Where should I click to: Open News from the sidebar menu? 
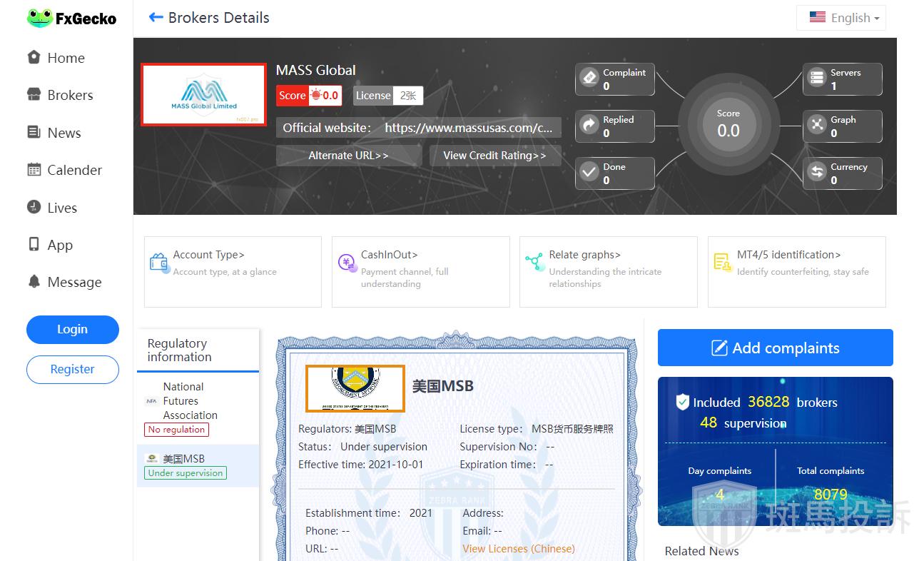coord(64,133)
